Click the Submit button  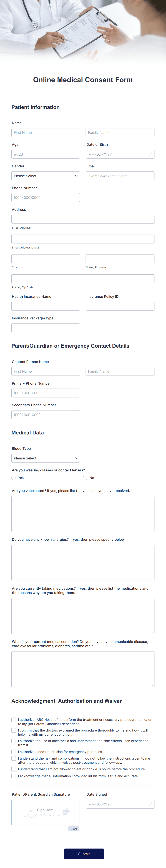click(84, 854)
